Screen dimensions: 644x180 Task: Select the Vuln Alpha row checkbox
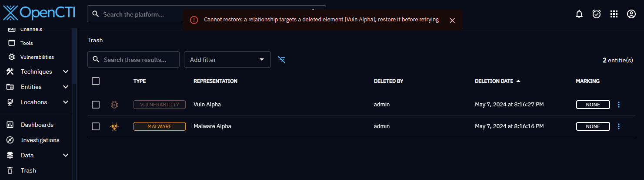click(96, 105)
